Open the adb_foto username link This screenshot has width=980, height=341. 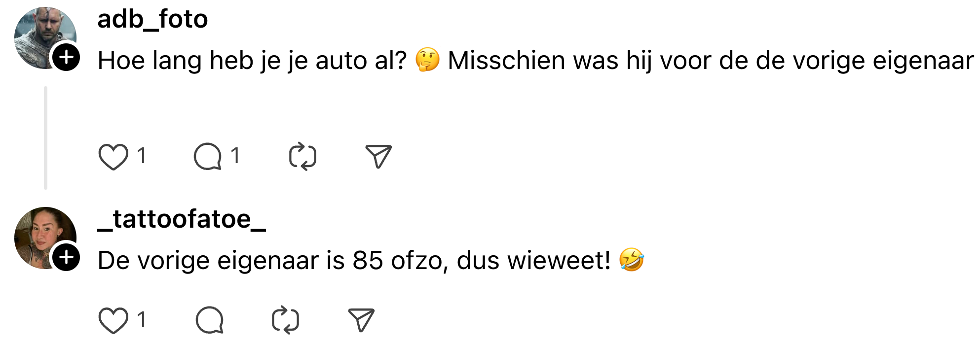[x=152, y=20]
